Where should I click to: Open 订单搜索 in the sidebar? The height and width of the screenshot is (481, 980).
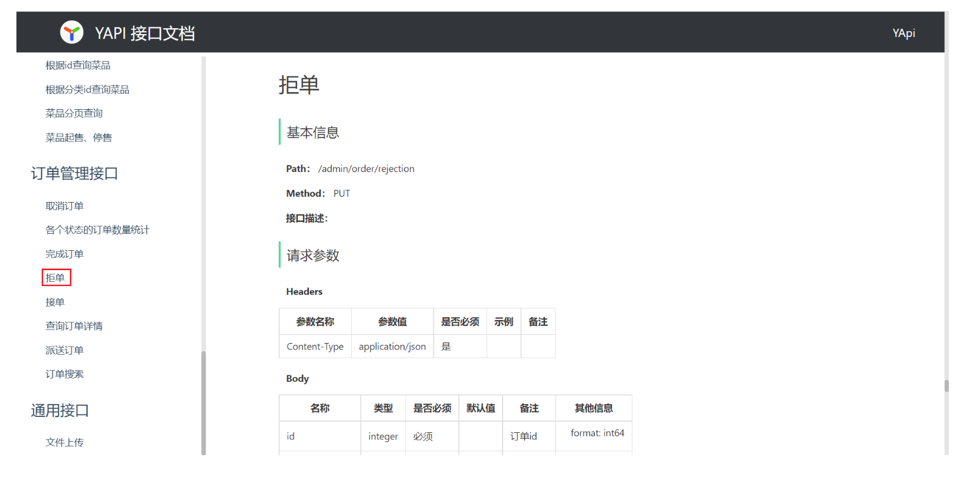pos(65,374)
